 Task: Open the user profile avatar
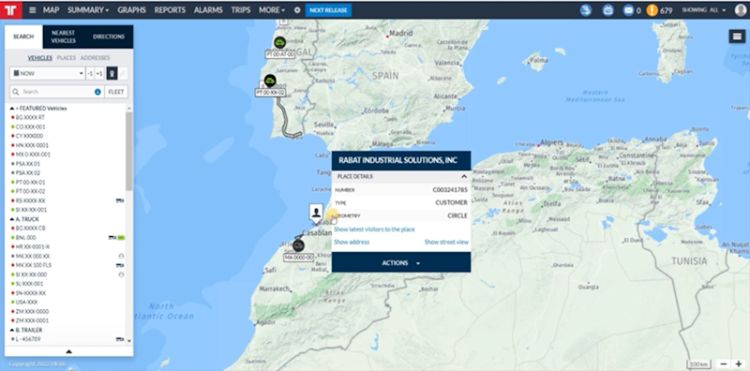coord(740,10)
